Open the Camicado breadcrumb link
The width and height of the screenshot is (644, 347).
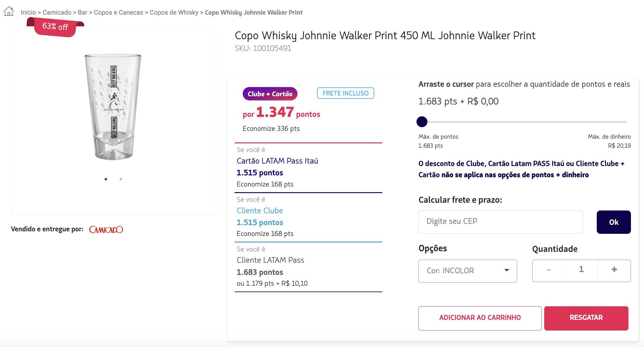pos(57,12)
